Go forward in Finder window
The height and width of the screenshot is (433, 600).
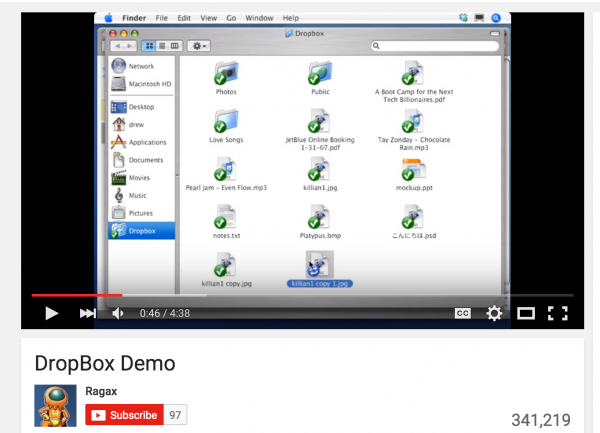pyautogui.click(x=130, y=46)
